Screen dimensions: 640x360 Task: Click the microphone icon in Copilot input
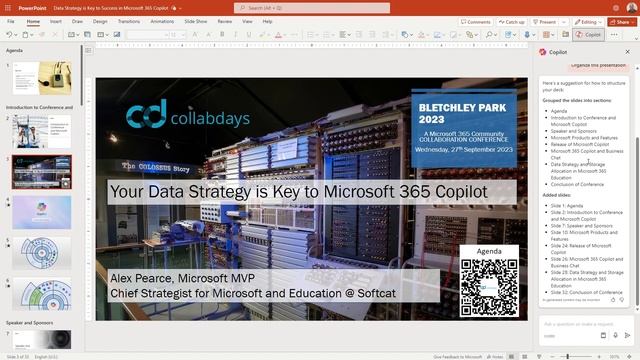click(615, 336)
